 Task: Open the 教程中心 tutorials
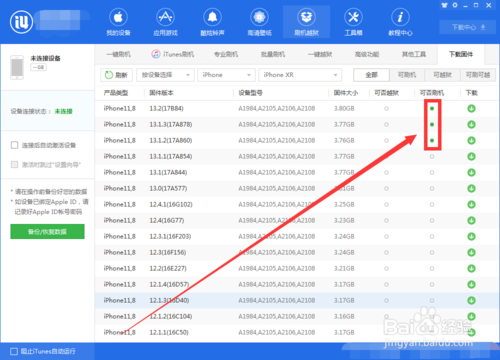pyautogui.click(x=400, y=22)
